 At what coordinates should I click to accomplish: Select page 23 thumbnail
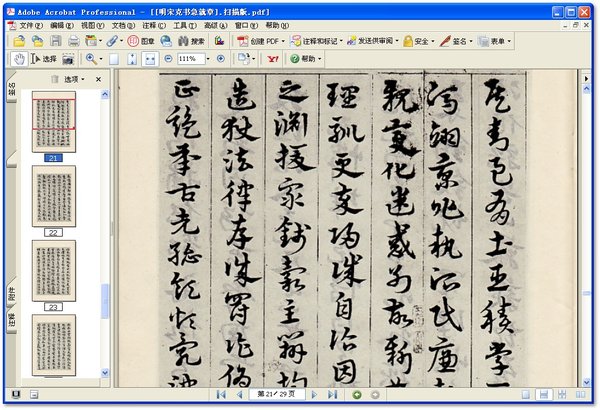[54, 271]
